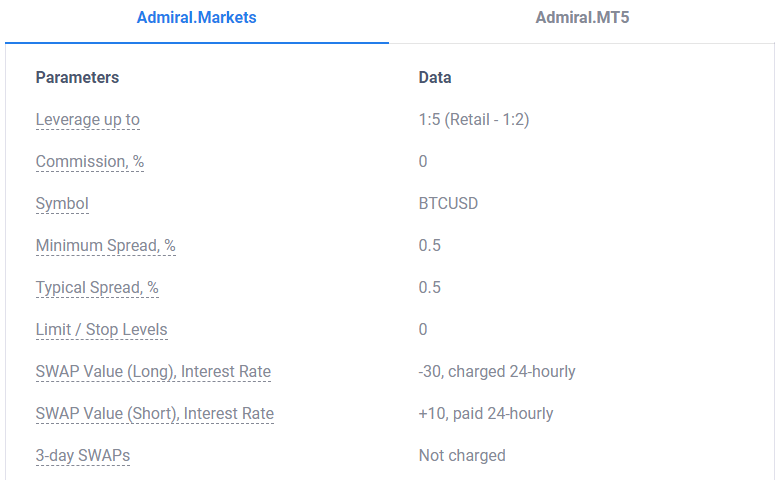
Task: Click the Leverage up to label
Action: 88,120
